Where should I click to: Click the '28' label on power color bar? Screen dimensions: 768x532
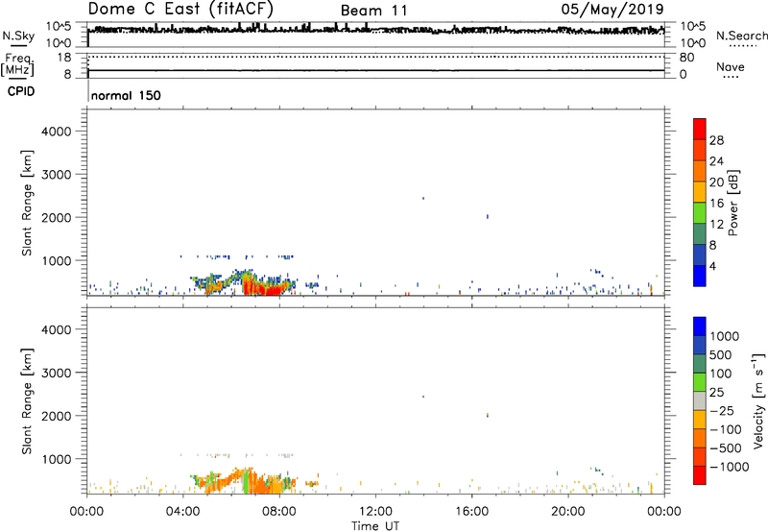(x=716, y=140)
